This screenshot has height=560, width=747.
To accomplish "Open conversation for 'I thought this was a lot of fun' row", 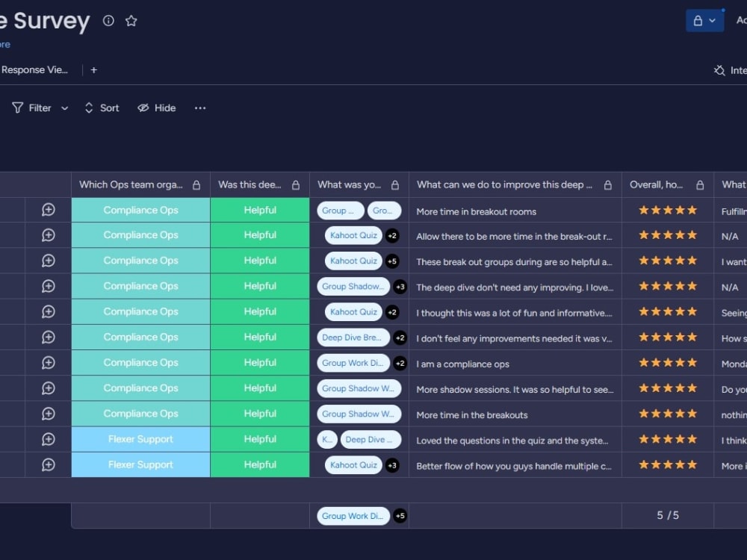I will pyautogui.click(x=48, y=312).
